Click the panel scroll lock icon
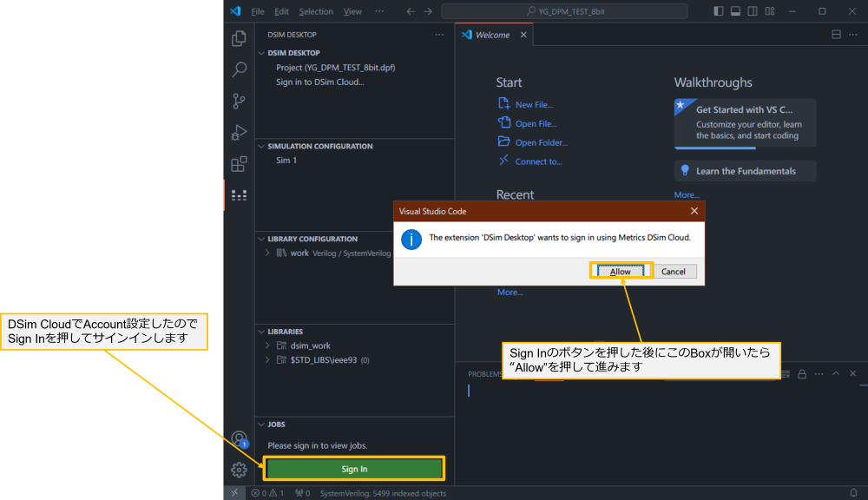This screenshot has width=868, height=500. [801, 374]
